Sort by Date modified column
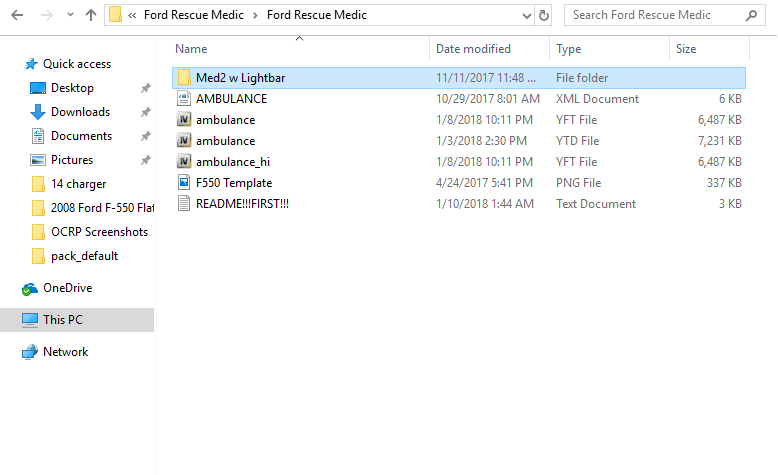The height and width of the screenshot is (475, 778). click(473, 49)
